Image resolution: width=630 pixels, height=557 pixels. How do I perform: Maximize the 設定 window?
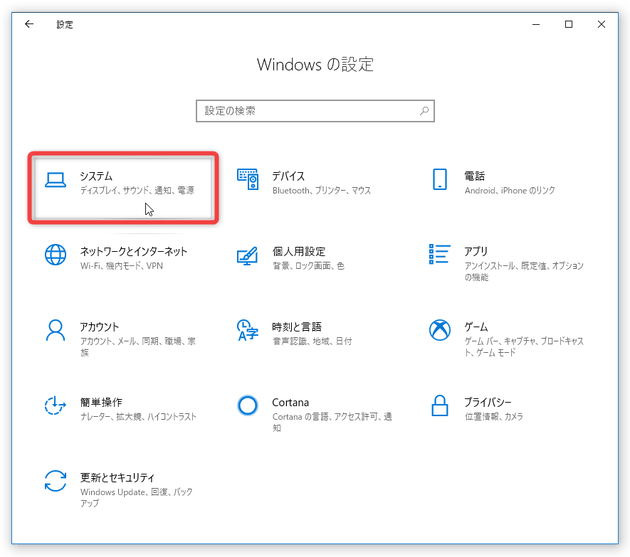(x=569, y=24)
